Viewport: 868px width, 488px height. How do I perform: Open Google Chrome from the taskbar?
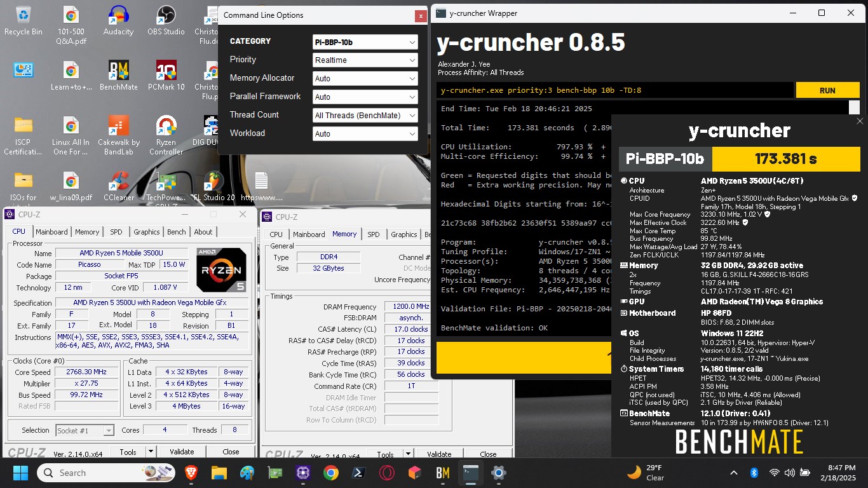click(330, 473)
